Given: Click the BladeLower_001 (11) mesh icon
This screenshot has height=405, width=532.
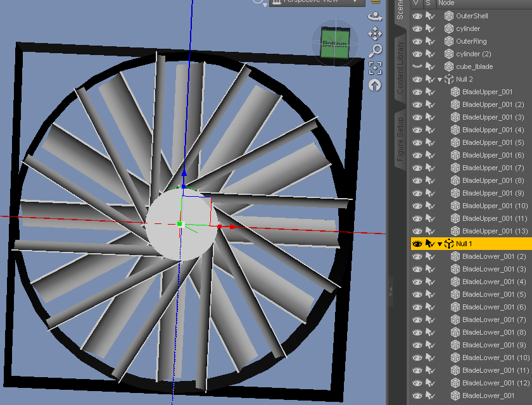Looking at the screenshot, I should pos(455,370).
